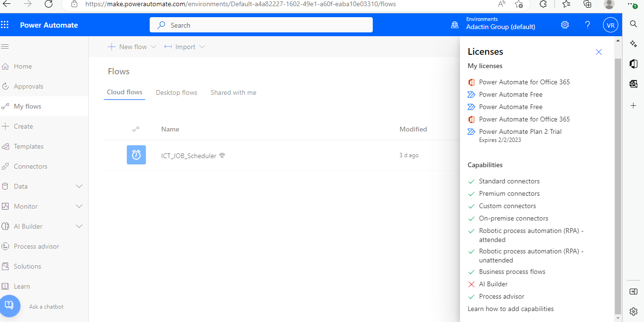
Task: Expand the New flow dropdown
Action: pyautogui.click(x=153, y=46)
